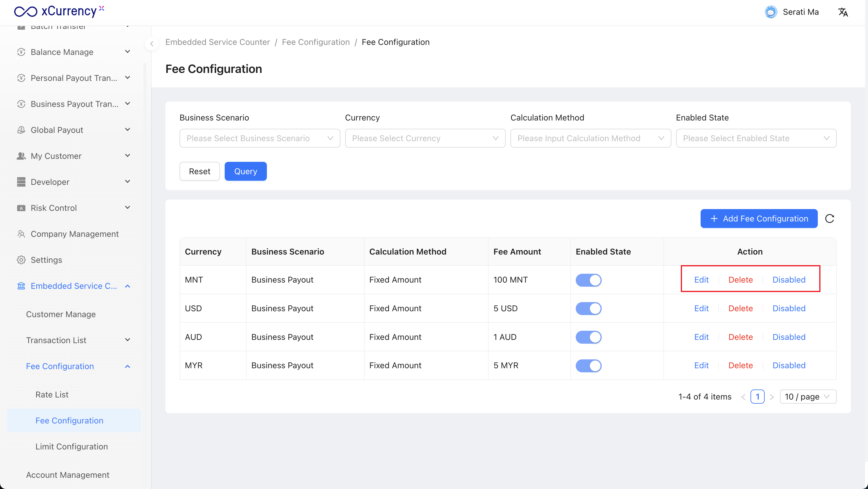Click Serati Ma user avatar
Viewport: 868px width, 489px height.
(x=771, y=12)
